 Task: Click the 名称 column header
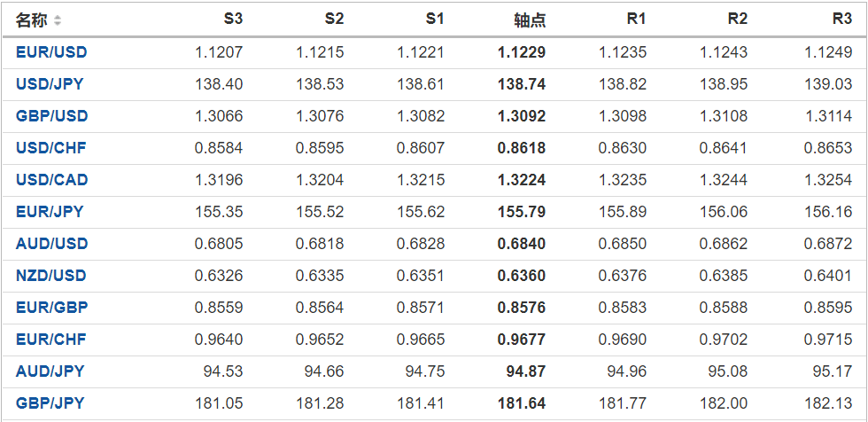(32, 20)
